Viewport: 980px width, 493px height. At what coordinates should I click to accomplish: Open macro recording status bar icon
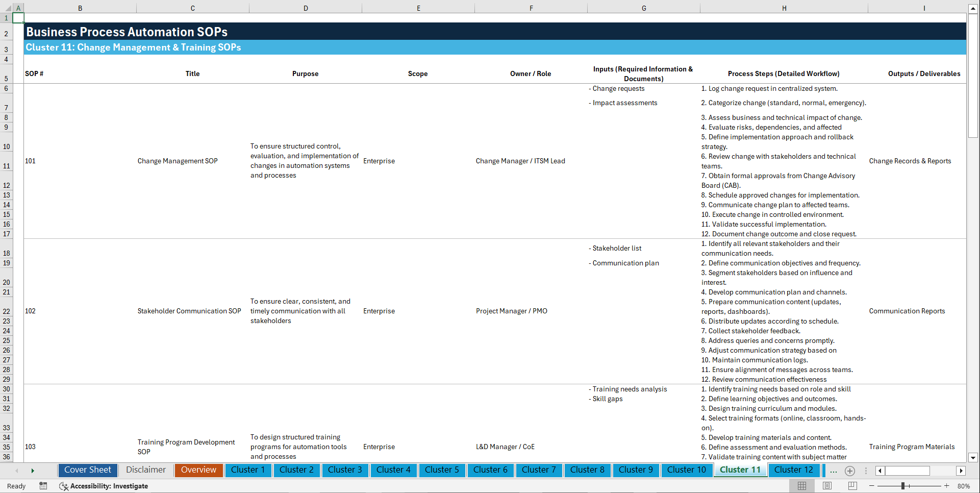click(x=43, y=486)
